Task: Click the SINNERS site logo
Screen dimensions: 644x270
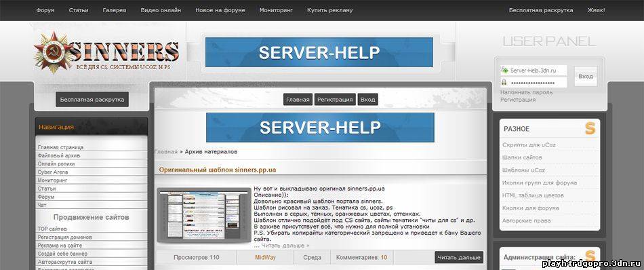Action: click(106, 53)
